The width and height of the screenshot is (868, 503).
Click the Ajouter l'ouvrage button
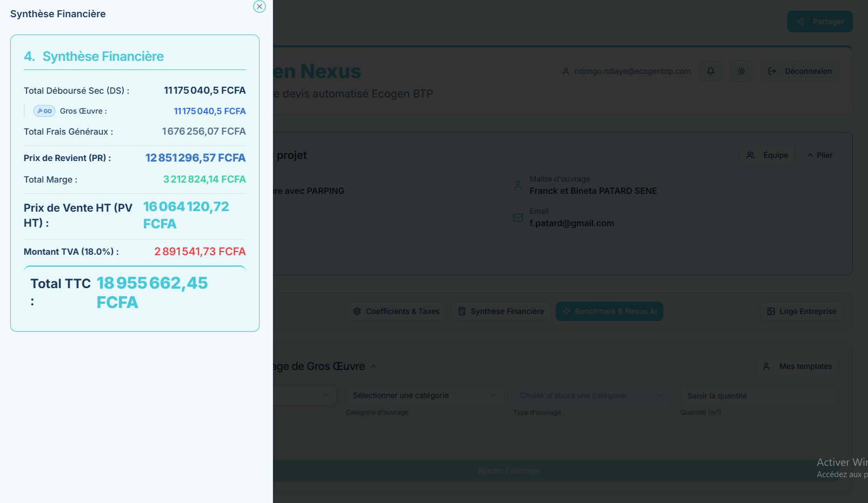(509, 471)
